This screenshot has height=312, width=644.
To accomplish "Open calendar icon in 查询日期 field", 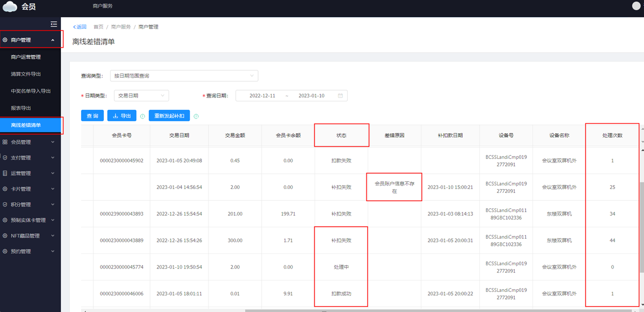I will [x=340, y=95].
